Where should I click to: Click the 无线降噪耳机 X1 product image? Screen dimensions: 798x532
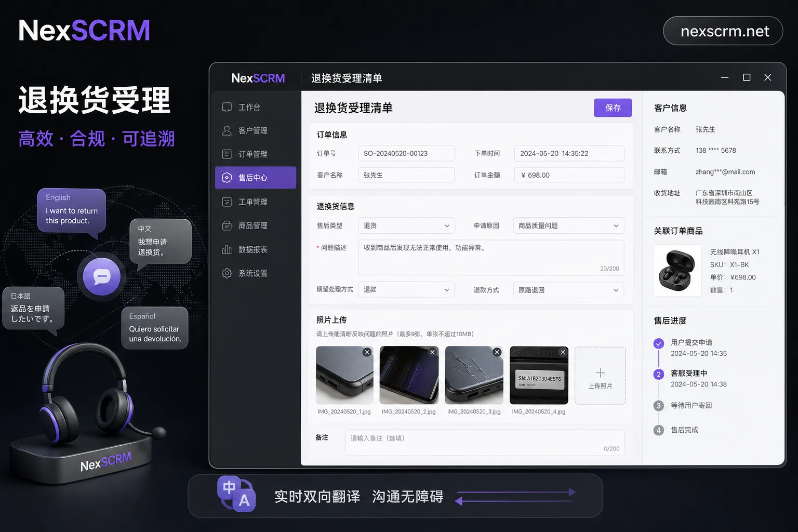tap(677, 271)
